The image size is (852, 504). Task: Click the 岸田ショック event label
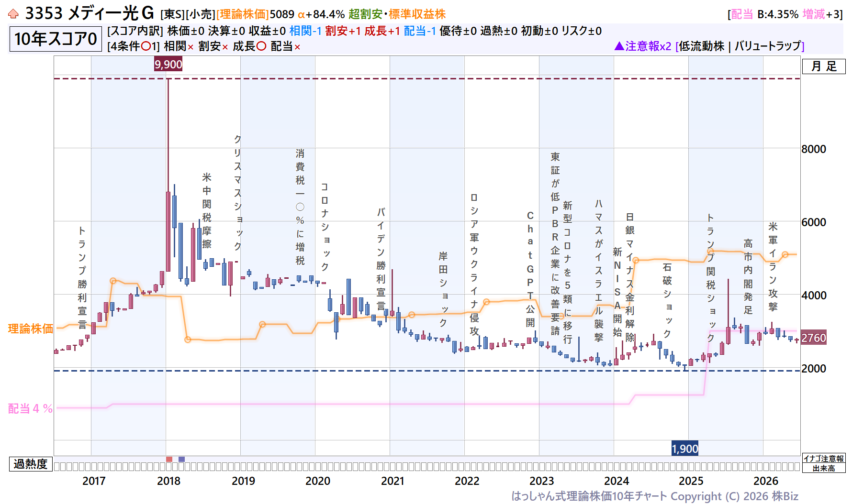(443, 290)
